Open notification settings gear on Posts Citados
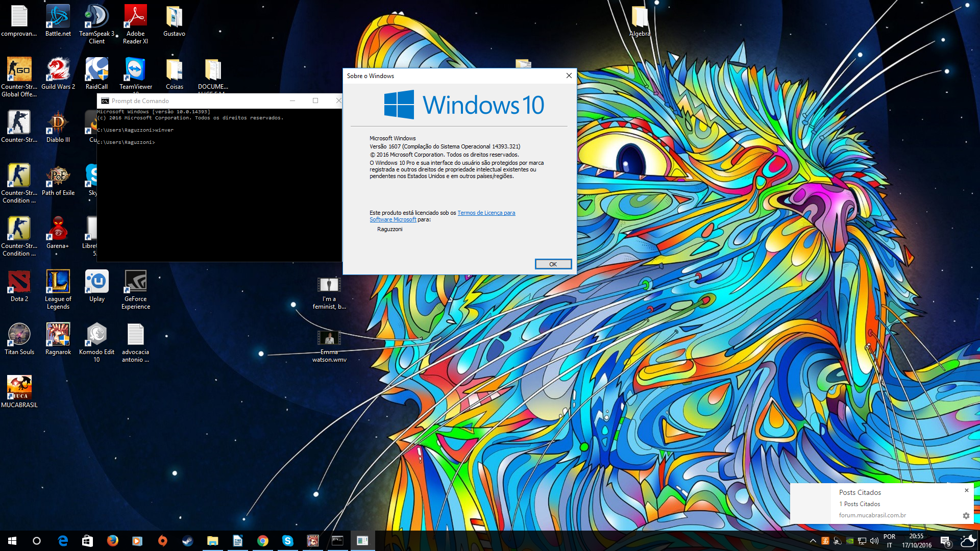980x551 pixels. tap(966, 516)
